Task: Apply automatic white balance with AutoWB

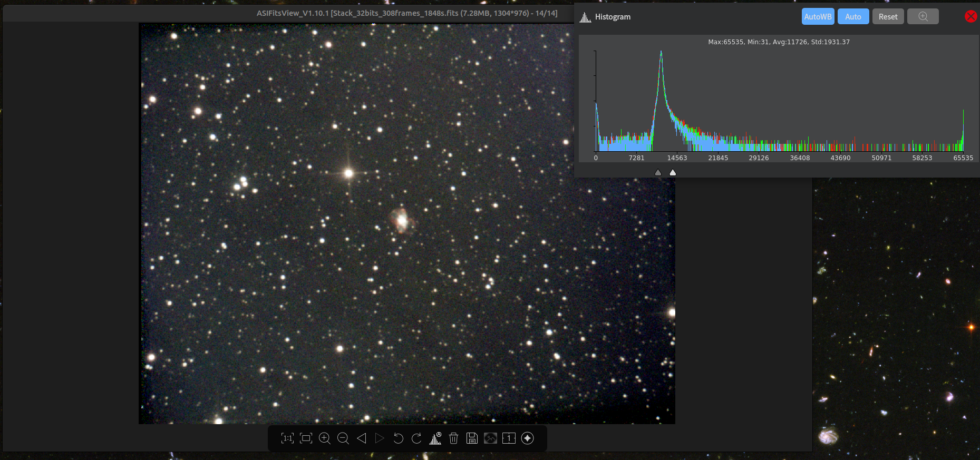Action: tap(818, 16)
